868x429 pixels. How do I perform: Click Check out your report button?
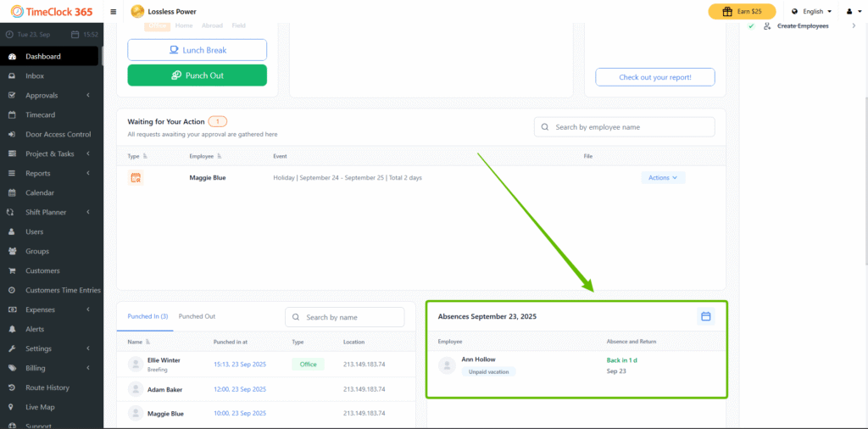654,77
